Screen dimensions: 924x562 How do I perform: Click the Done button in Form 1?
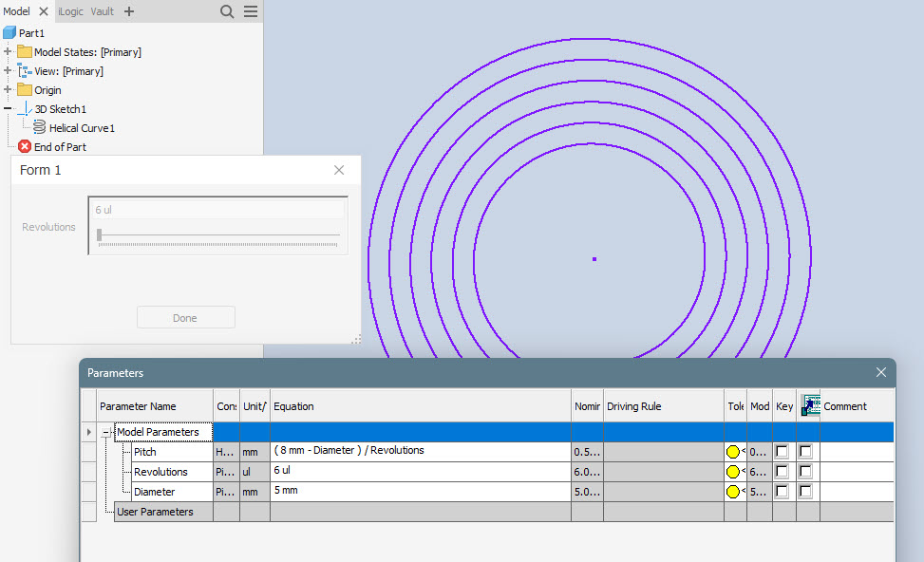pos(185,317)
